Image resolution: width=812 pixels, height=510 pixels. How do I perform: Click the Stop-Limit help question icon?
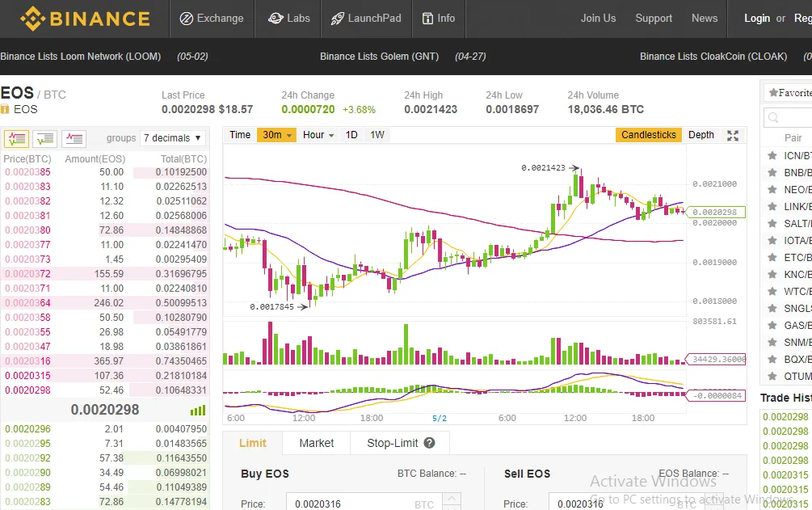[429, 443]
